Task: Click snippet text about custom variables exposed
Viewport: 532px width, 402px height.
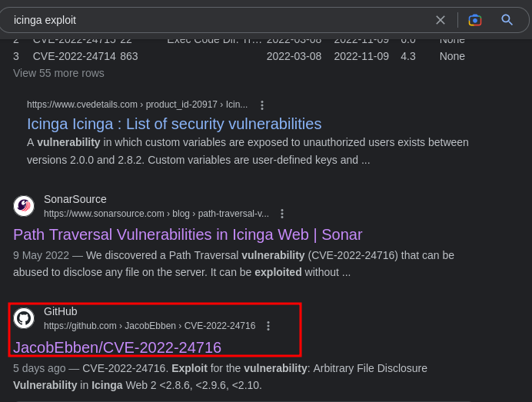Action: (x=248, y=151)
